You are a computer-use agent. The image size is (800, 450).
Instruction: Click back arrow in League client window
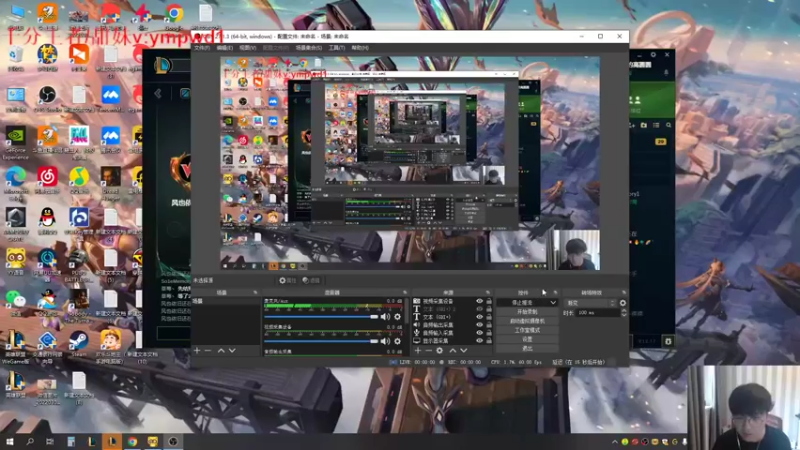(x=158, y=93)
